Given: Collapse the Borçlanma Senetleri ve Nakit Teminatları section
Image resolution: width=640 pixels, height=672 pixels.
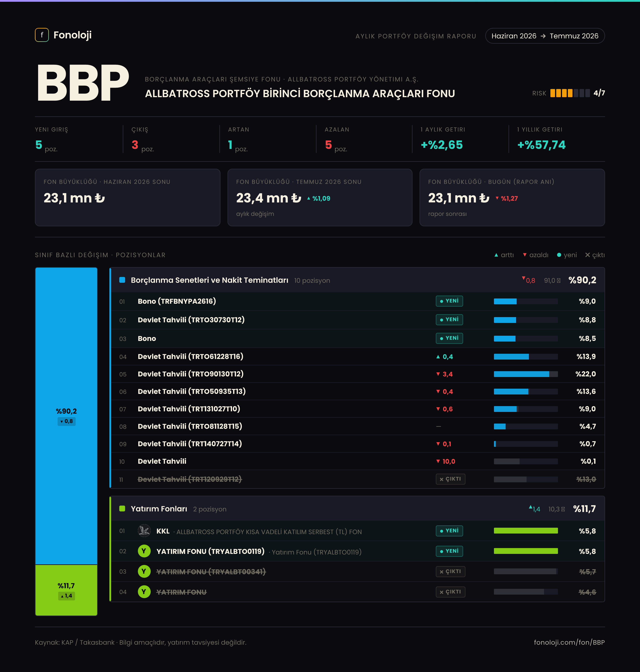Looking at the screenshot, I should point(357,280).
